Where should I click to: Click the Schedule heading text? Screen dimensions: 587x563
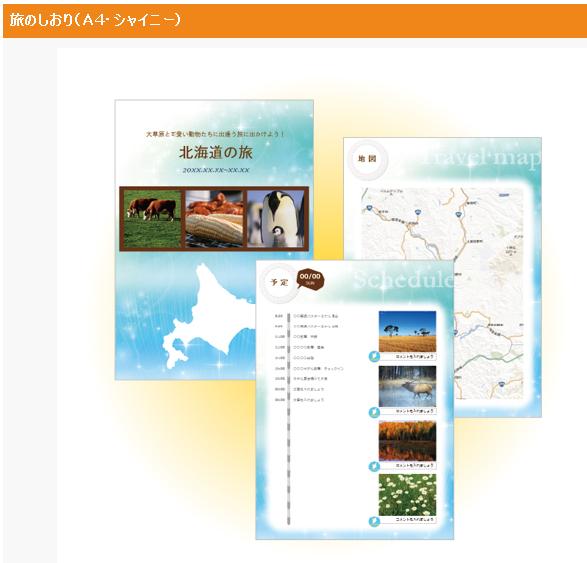(404, 280)
